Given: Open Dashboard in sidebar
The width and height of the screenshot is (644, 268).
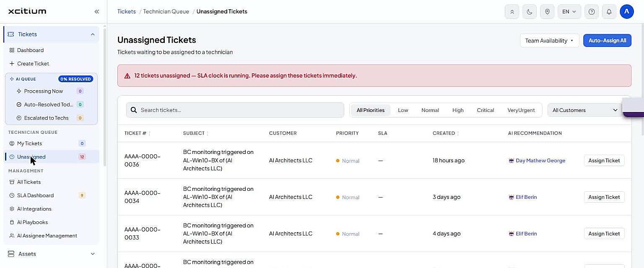Looking at the screenshot, I should 30,50.
